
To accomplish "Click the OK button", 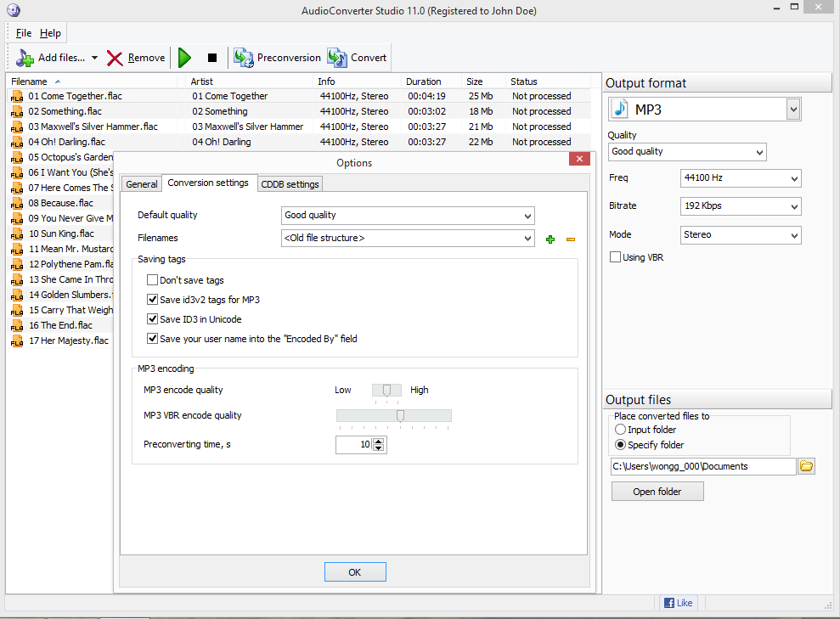I will 355,571.
